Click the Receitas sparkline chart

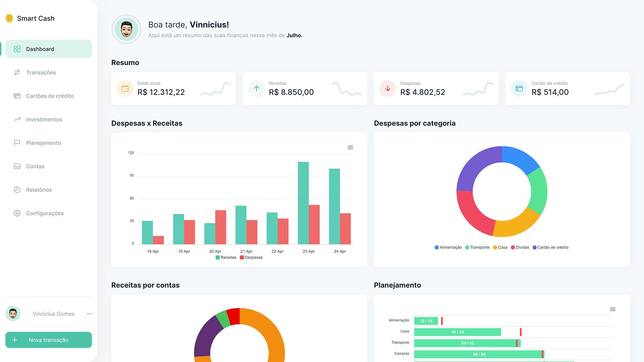(x=347, y=89)
